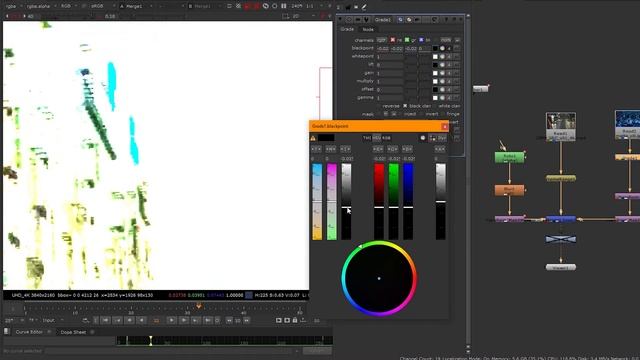Click the play backward button

[142, 320]
